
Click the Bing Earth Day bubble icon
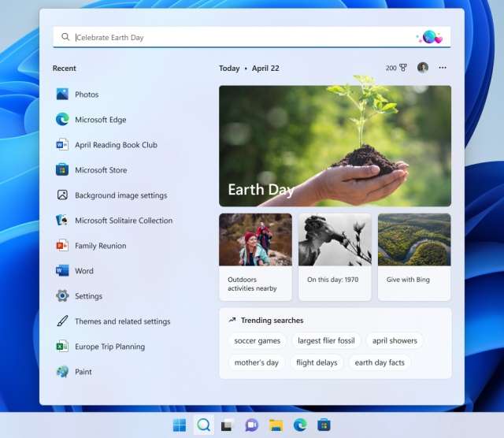[430, 37]
